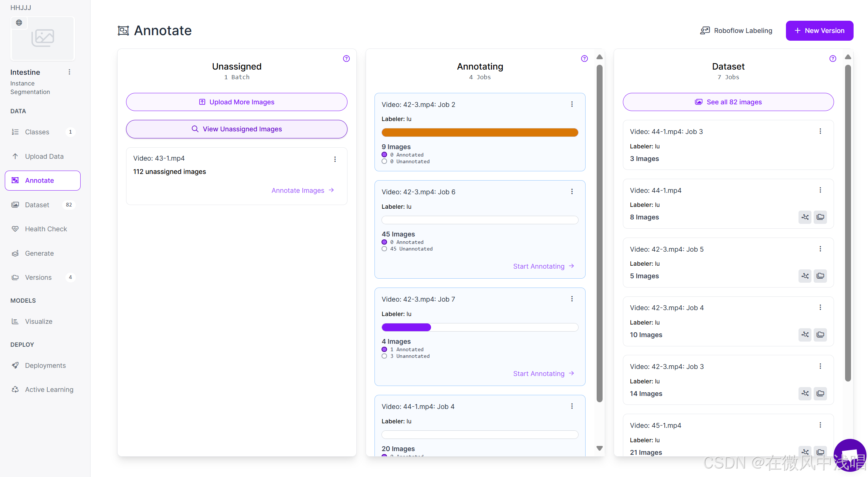868x477 pixels.
Task: Open three-dot menu for 42-3.mp4 Job 2
Action: (x=572, y=104)
